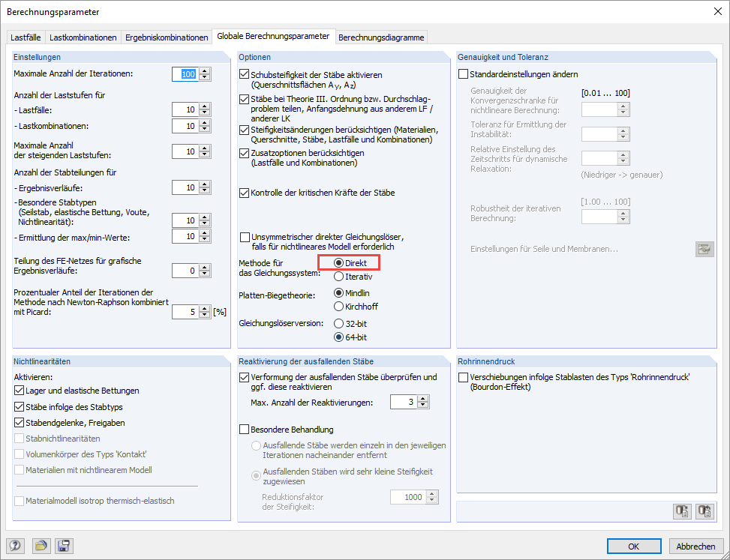730x560 pixels.
Task: Confirm with the OK button
Action: [634, 546]
